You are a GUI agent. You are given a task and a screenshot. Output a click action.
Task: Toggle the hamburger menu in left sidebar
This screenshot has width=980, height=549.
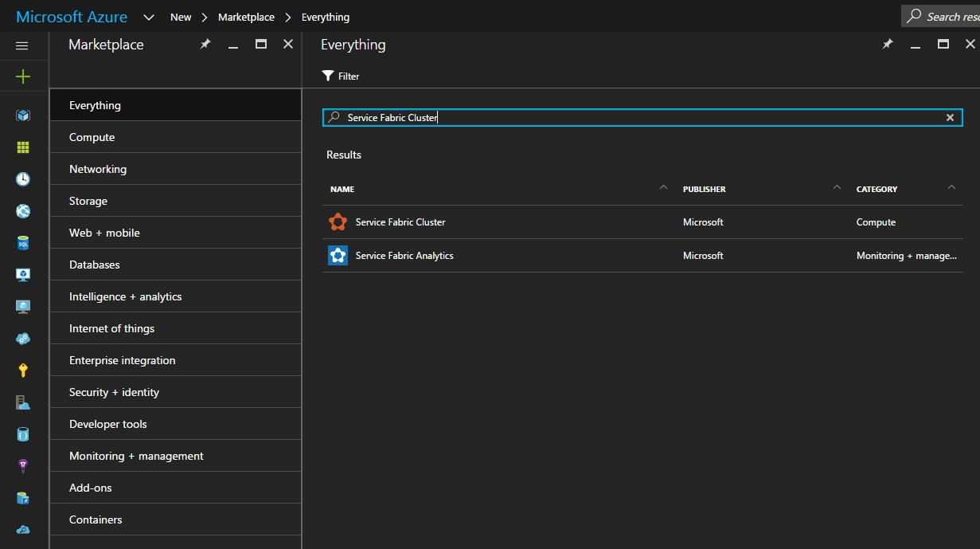coord(22,45)
